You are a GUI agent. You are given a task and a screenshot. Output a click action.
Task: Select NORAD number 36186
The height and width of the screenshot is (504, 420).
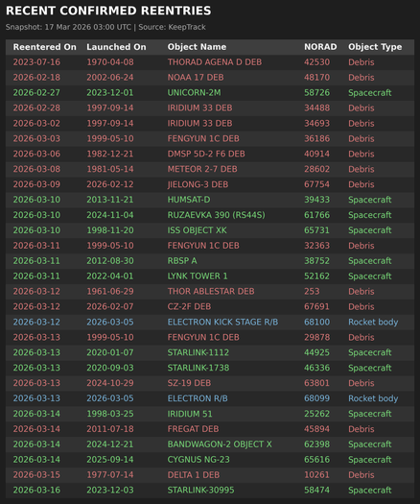click(x=317, y=138)
